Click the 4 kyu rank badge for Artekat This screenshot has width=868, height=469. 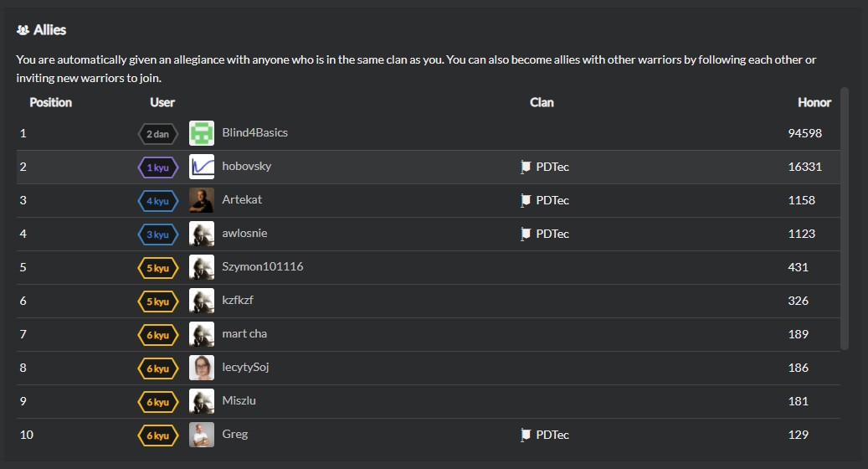coord(157,201)
